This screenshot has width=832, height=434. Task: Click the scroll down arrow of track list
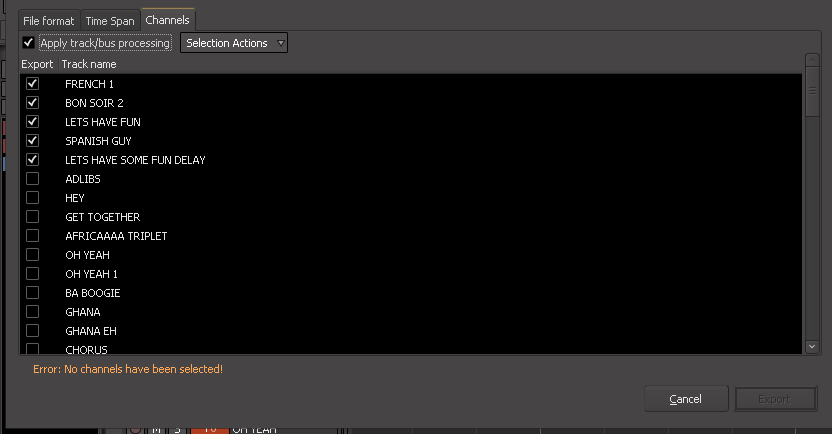pyautogui.click(x=812, y=346)
